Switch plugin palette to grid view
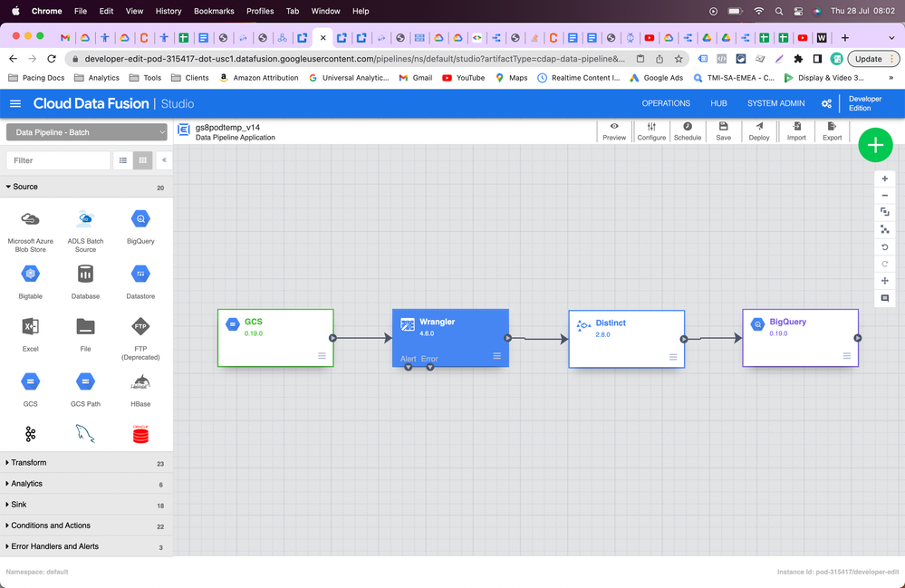The width and height of the screenshot is (905, 588). [142, 160]
